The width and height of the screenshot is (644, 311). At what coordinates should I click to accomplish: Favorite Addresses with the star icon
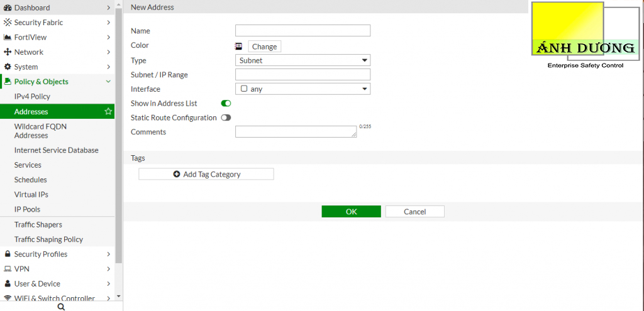[x=108, y=111]
